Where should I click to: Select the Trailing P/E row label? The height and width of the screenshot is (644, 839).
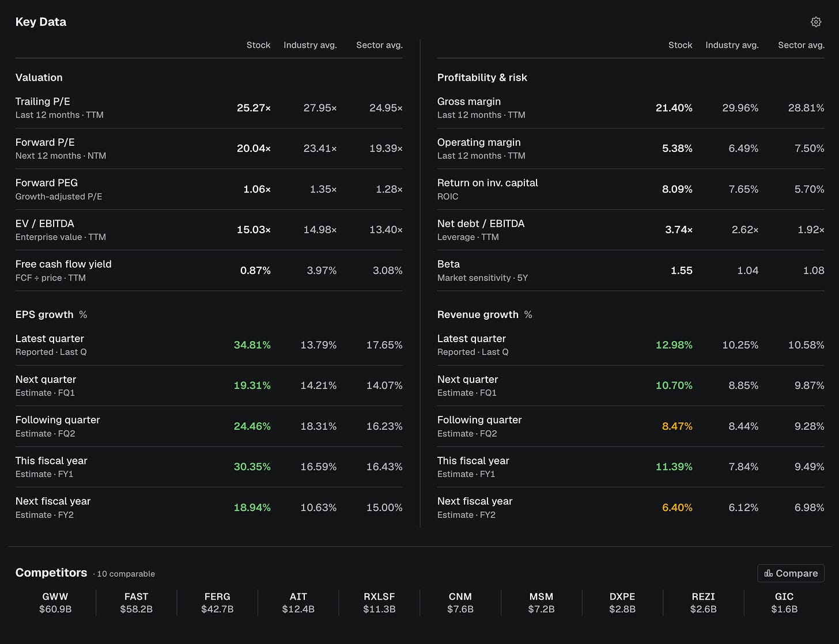(x=43, y=101)
